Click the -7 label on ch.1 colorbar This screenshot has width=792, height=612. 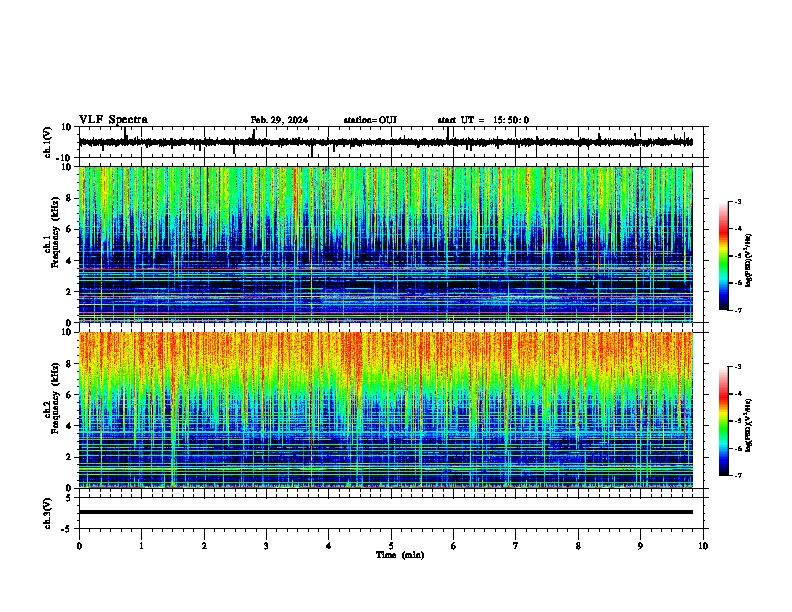click(737, 310)
